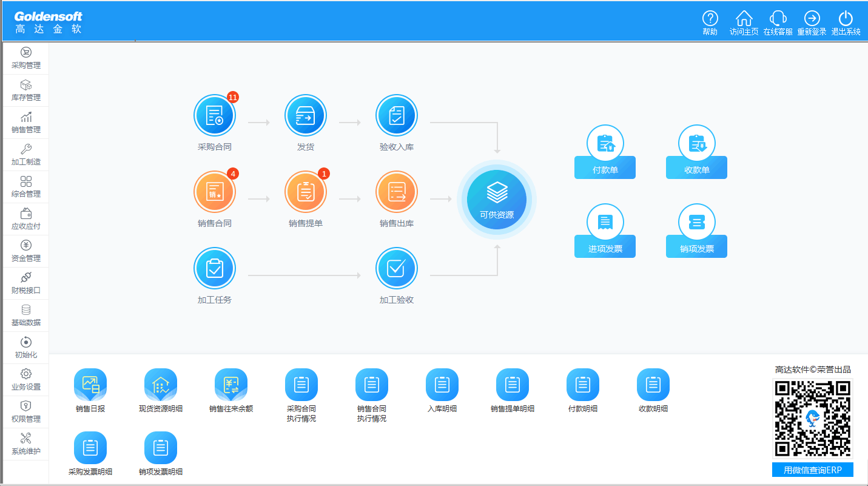Open the 验收入库 acceptance warehousing icon
868x486 pixels.
[x=396, y=115]
